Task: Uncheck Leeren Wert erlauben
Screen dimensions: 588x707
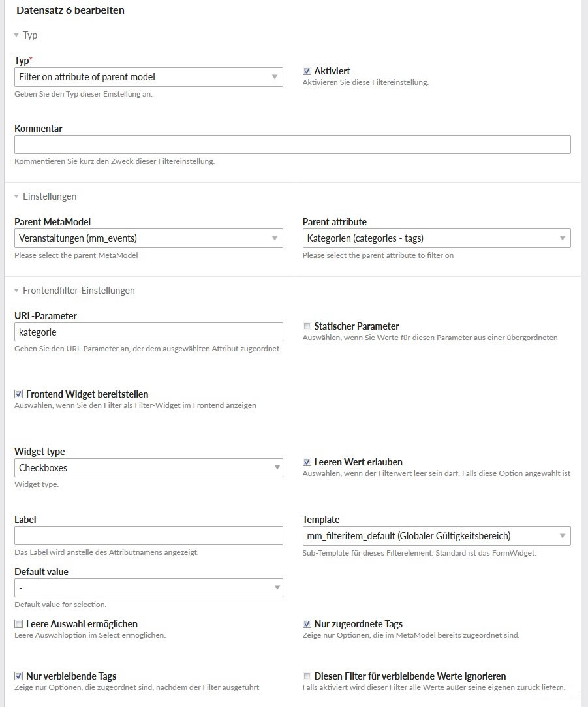Action: pos(307,462)
